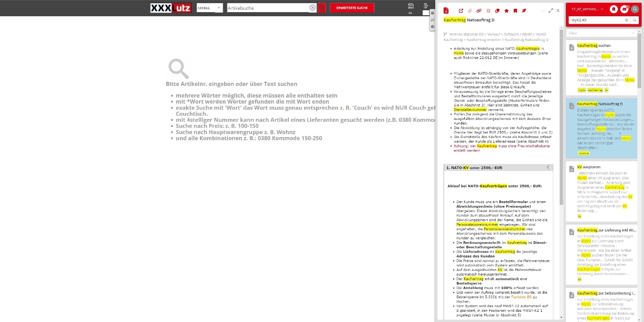The image size is (644, 322).
Task: Open document in new window icon
Action: coord(461,11)
